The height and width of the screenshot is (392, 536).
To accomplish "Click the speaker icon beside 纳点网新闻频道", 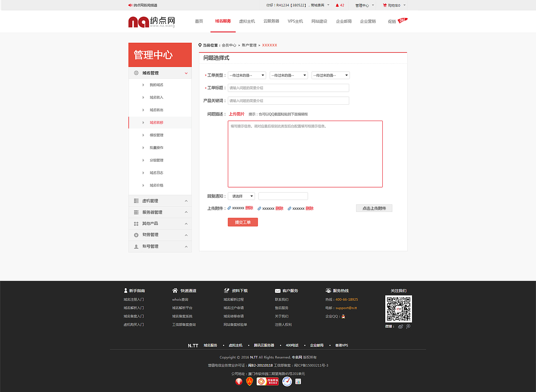I will [130, 5].
